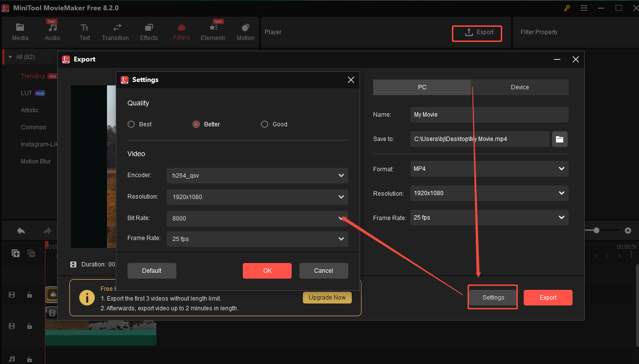
Task: Select the Artistic filter category
Action: point(30,110)
